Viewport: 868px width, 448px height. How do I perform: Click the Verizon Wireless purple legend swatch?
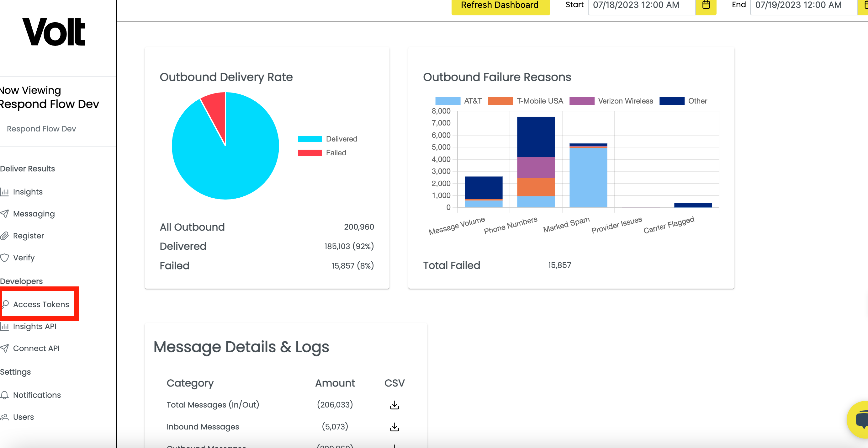(582, 101)
